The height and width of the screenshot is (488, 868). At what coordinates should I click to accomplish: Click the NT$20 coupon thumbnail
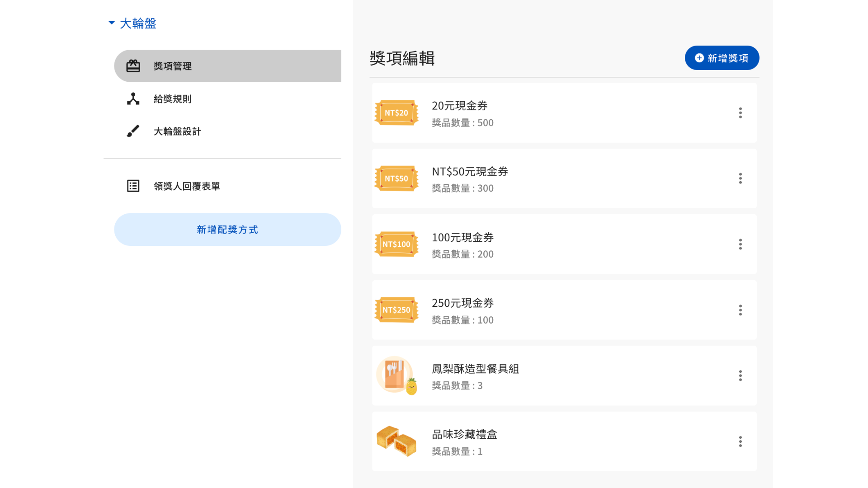(x=396, y=113)
